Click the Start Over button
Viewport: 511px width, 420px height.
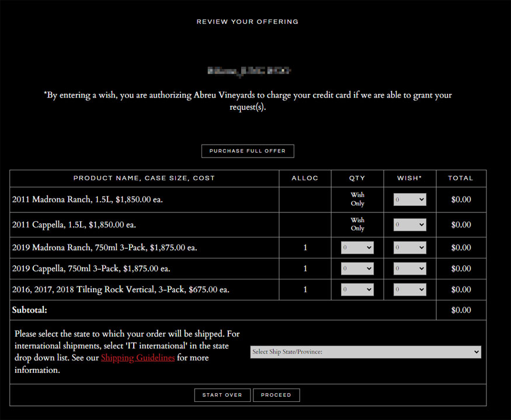(223, 395)
